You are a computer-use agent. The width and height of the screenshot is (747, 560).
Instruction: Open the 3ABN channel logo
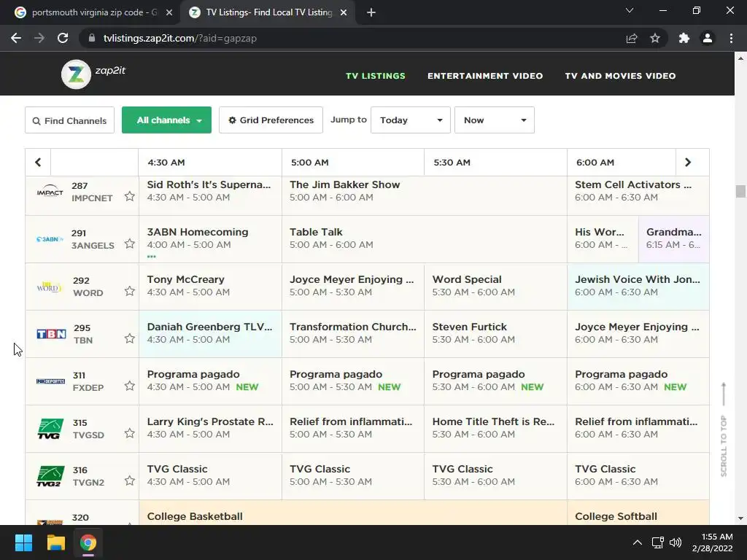point(50,239)
